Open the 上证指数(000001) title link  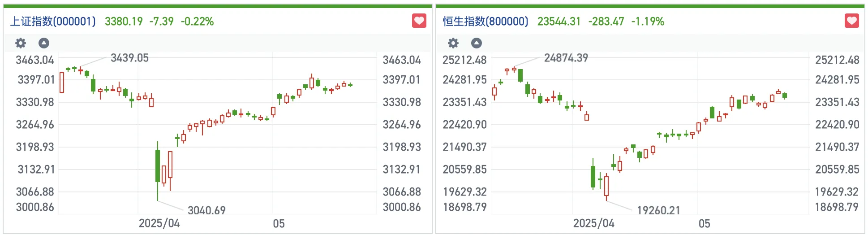point(53,22)
